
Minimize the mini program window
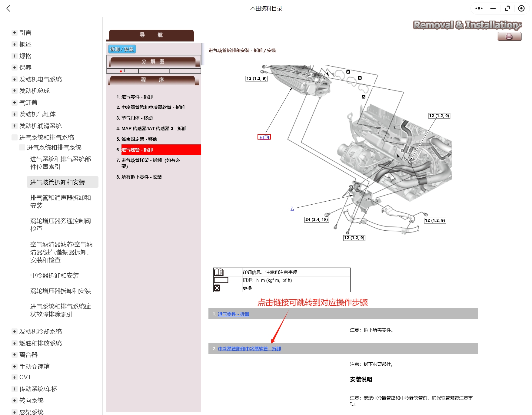coord(493,8)
